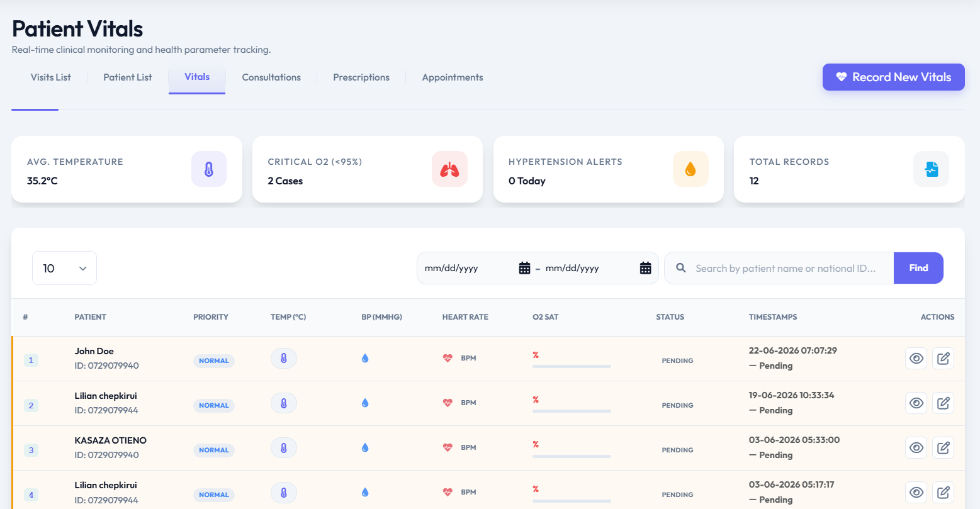Click droplet icon in Hypertension Alerts card
This screenshot has height=509, width=980.
(690, 169)
